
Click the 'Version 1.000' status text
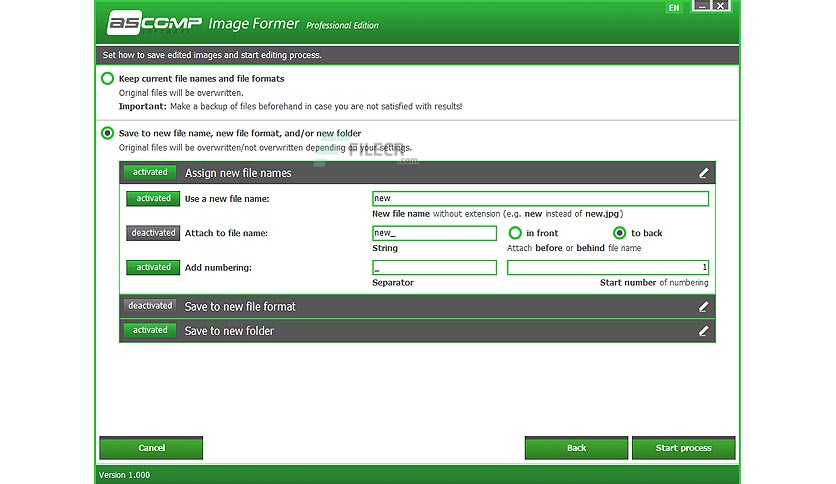pyautogui.click(x=124, y=475)
